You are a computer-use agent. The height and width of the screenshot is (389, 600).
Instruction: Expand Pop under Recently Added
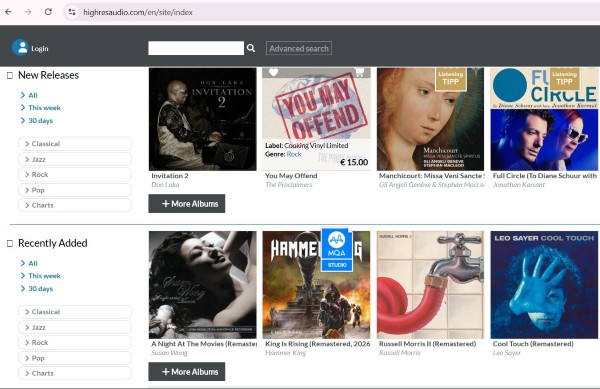pos(75,358)
